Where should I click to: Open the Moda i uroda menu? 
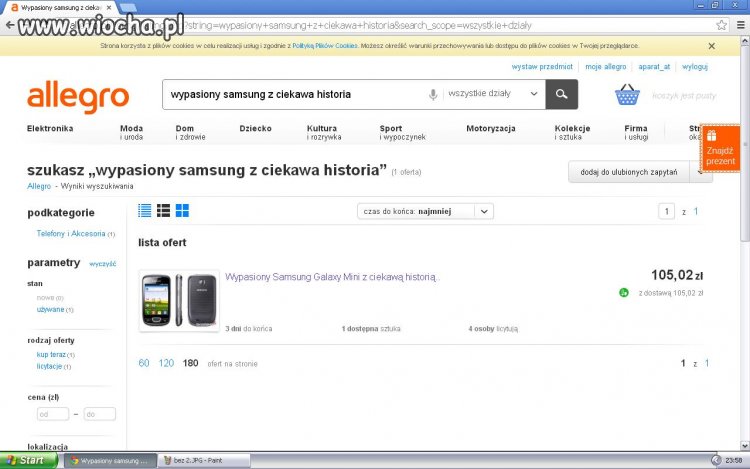132,132
